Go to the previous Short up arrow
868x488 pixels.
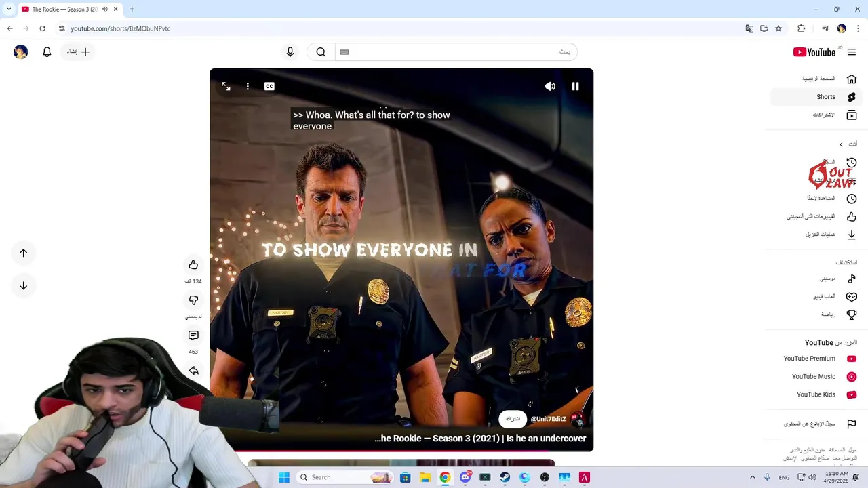[x=23, y=253]
